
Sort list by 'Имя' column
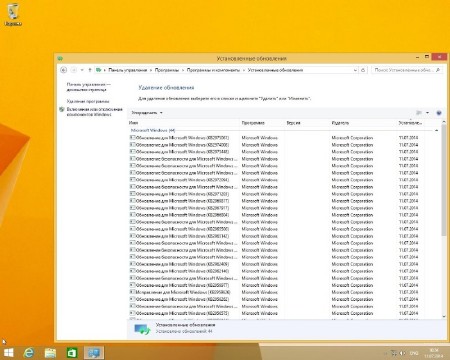tap(184, 123)
